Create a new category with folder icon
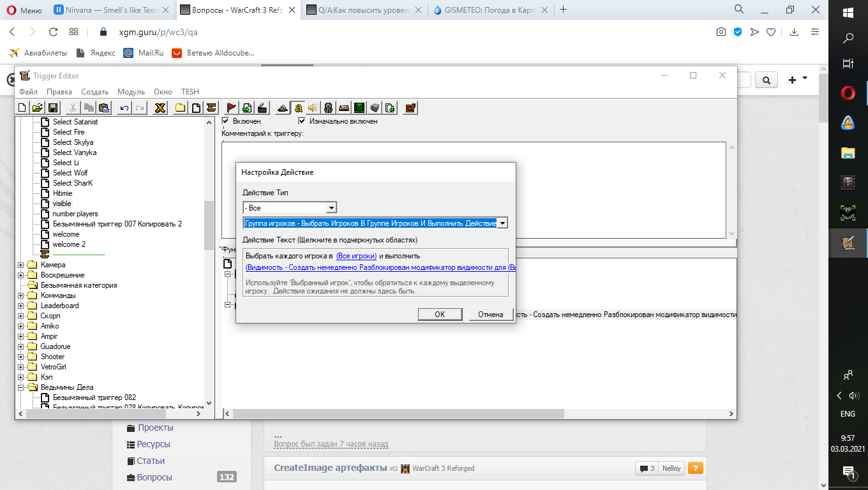Image resolution: width=868 pixels, height=490 pixels. point(181,108)
